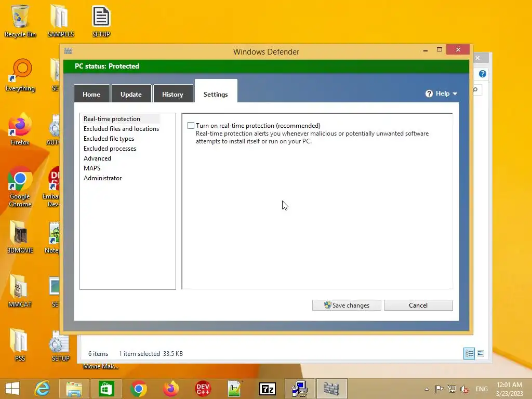
Task: Close the background Explorer window
Action: coord(478,58)
